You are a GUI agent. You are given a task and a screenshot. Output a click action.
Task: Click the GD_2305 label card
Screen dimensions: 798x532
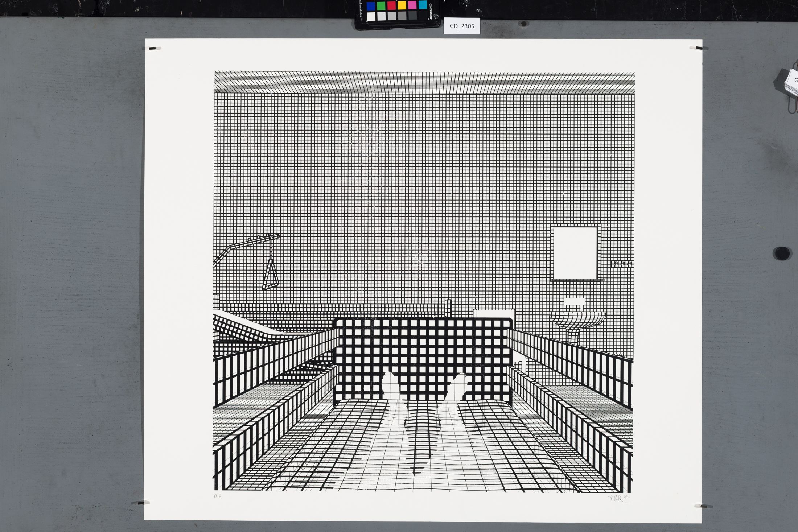tap(462, 26)
